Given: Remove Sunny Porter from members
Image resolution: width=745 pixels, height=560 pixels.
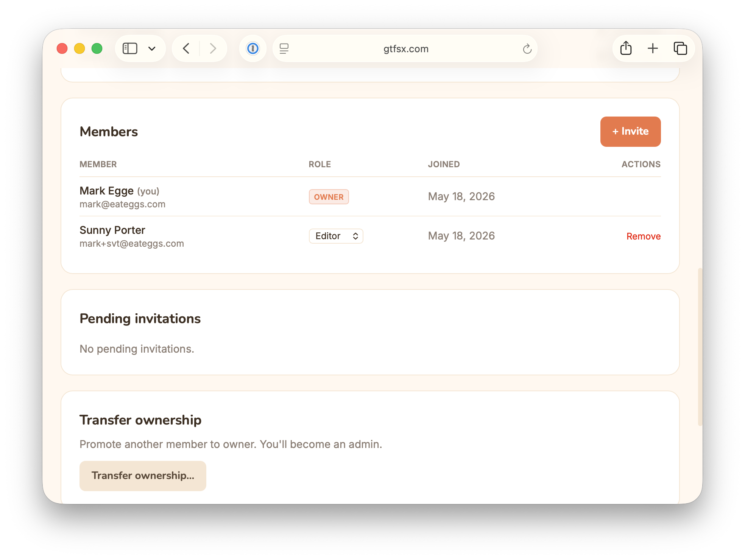Looking at the screenshot, I should click(643, 236).
